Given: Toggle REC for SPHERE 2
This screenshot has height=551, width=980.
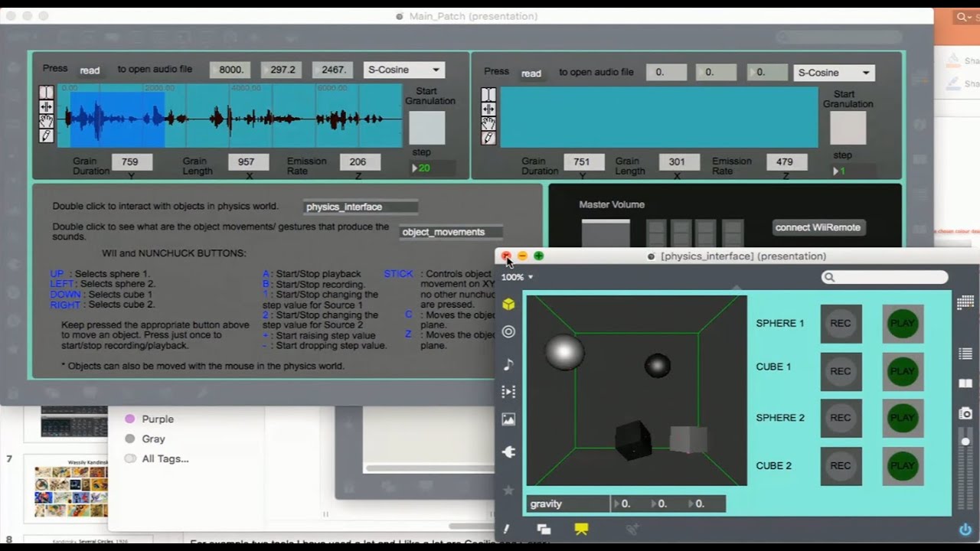Looking at the screenshot, I should pos(841,418).
